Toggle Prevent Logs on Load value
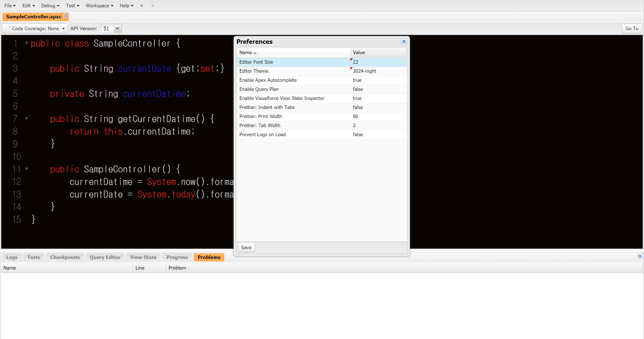Image resolution: width=644 pixels, height=339 pixels. pos(358,134)
